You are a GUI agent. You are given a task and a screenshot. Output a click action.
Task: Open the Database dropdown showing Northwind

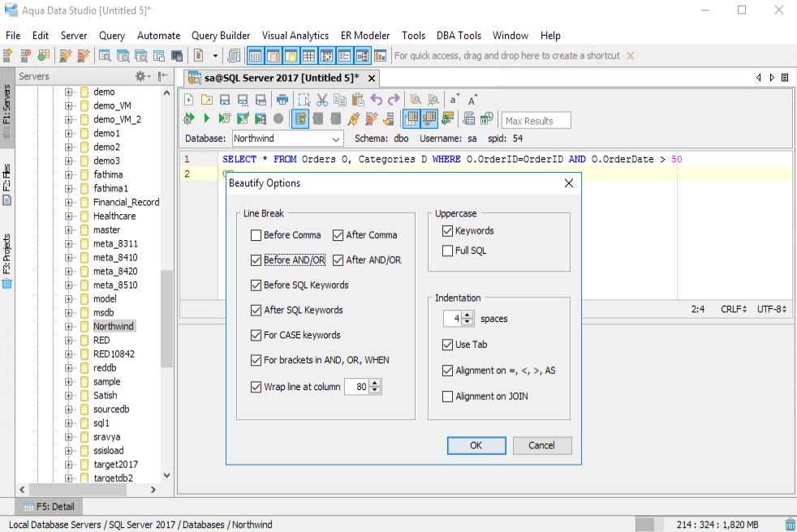287,139
